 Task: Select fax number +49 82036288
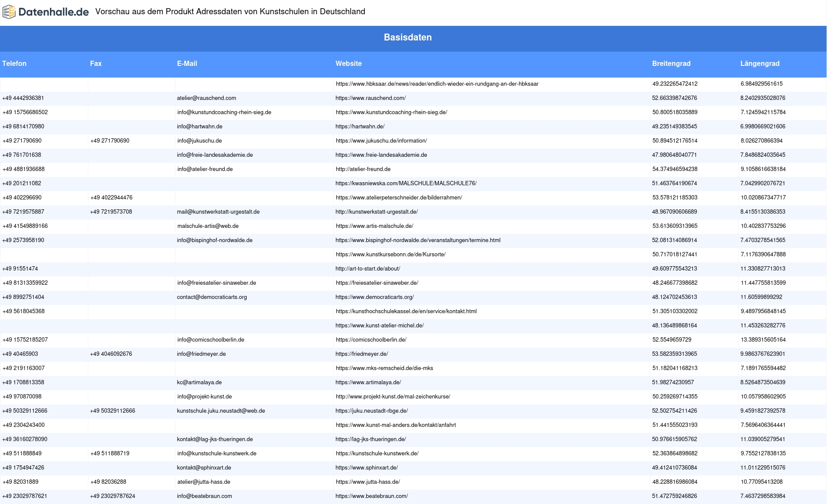[x=108, y=482]
